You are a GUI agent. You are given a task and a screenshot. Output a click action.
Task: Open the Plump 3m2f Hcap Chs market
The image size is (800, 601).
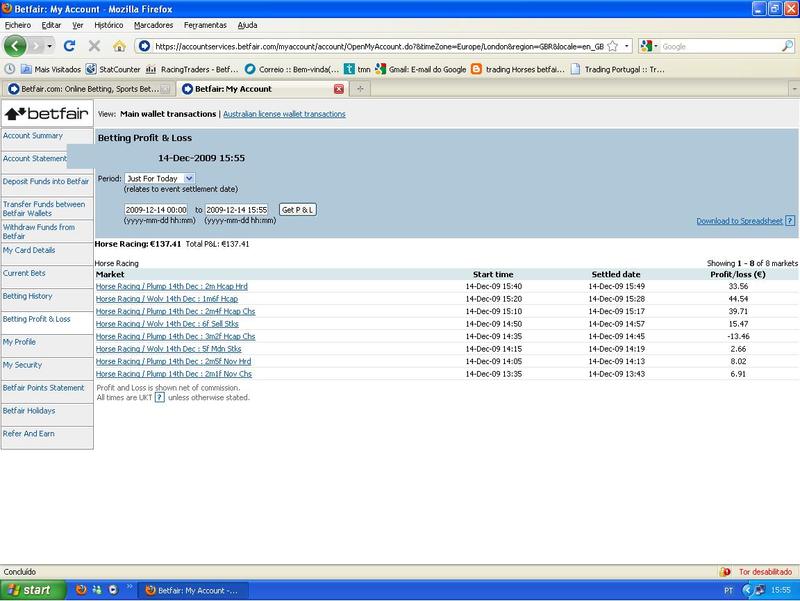click(x=176, y=337)
